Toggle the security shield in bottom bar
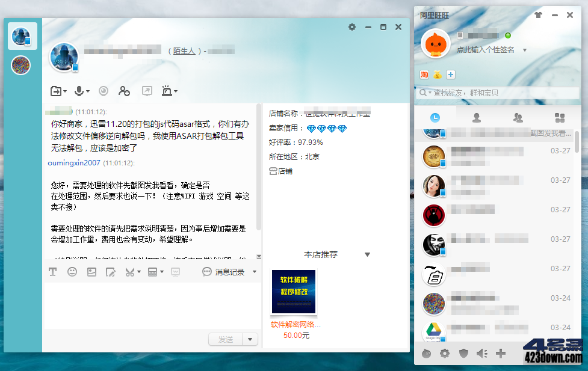 (463, 354)
